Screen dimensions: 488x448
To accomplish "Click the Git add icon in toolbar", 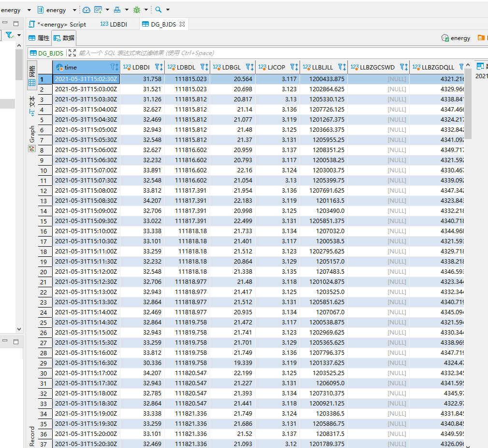I will click(x=98, y=10).
